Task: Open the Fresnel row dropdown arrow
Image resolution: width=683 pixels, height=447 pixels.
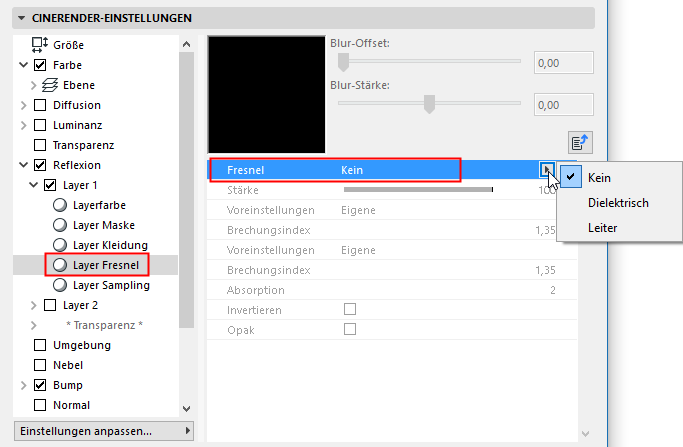Action: tap(547, 169)
